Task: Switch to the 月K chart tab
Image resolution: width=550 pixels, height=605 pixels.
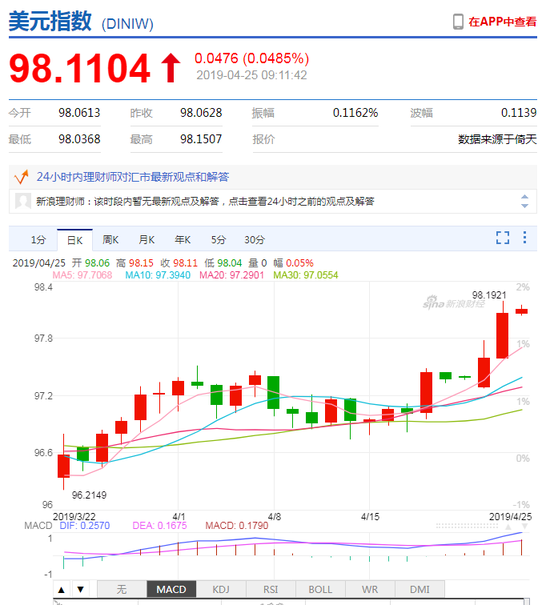Action: [146, 240]
